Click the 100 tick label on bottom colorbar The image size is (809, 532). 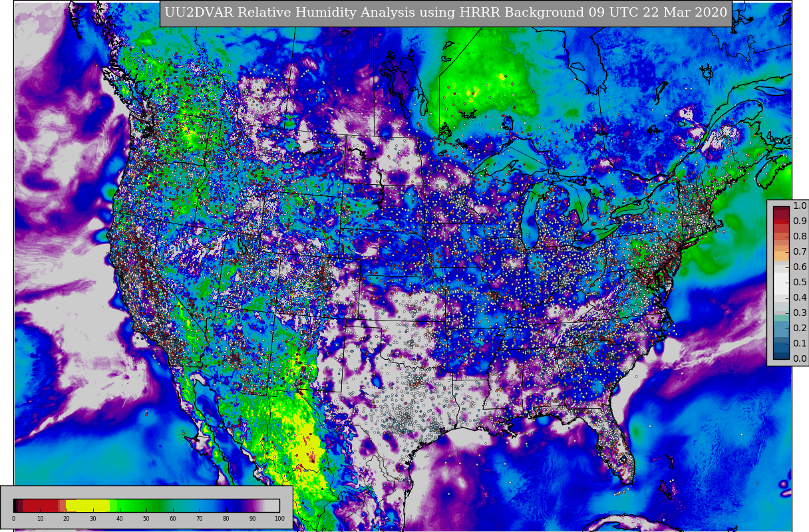[279, 519]
